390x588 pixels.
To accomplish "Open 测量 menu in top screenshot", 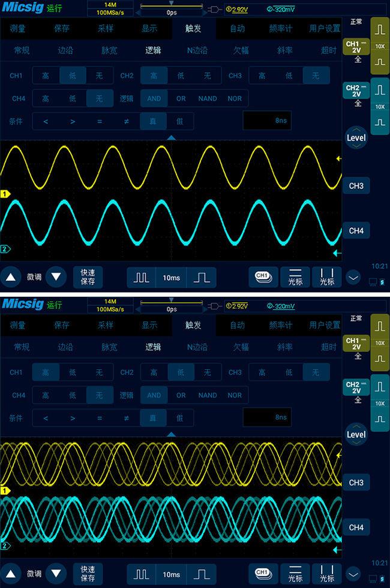I will coord(17,28).
